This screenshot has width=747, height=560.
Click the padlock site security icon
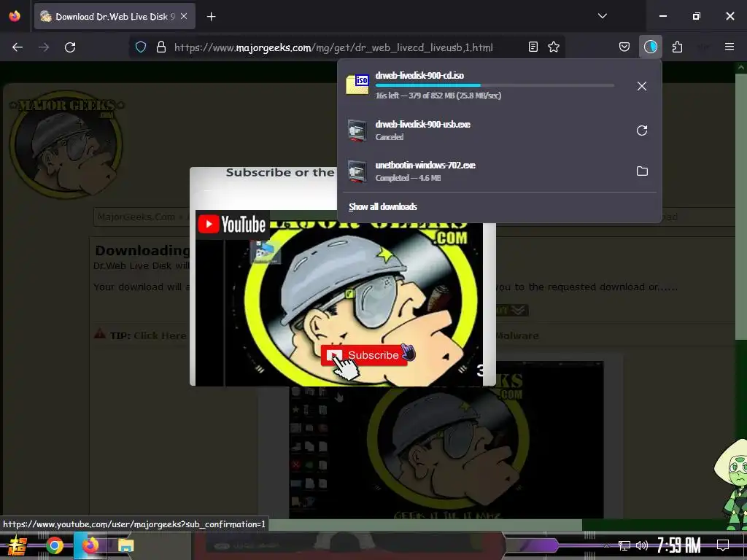[161, 47]
